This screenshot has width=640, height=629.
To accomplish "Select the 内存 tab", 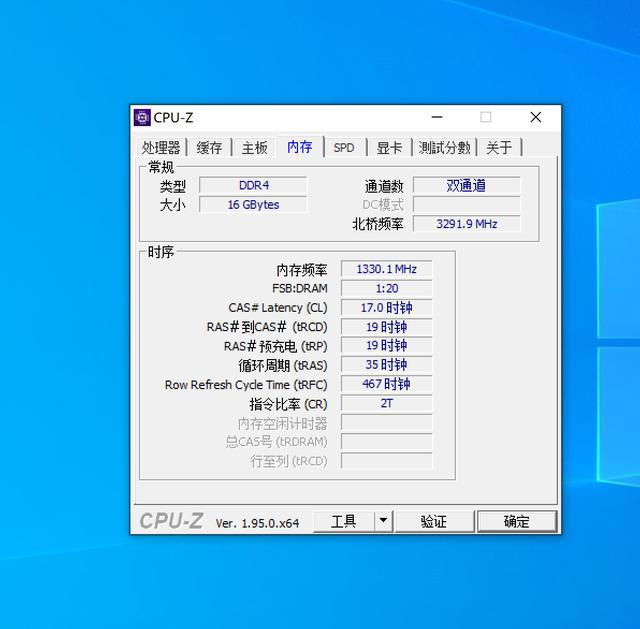I will 300,147.
